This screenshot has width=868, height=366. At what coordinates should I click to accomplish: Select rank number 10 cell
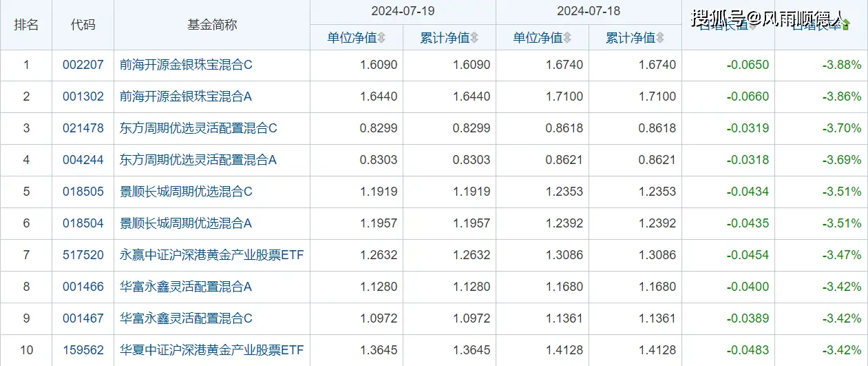pyautogui.click(x=26, y=350)
